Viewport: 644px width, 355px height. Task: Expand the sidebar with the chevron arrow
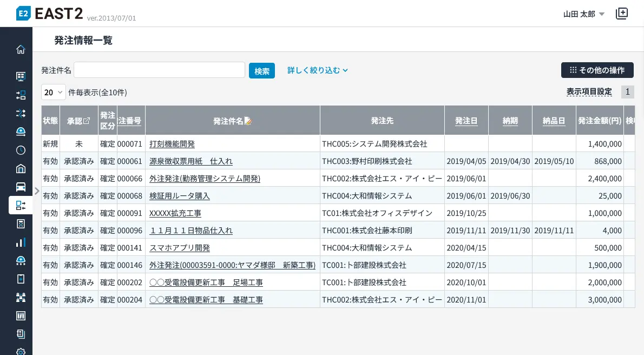click(37, 190)
